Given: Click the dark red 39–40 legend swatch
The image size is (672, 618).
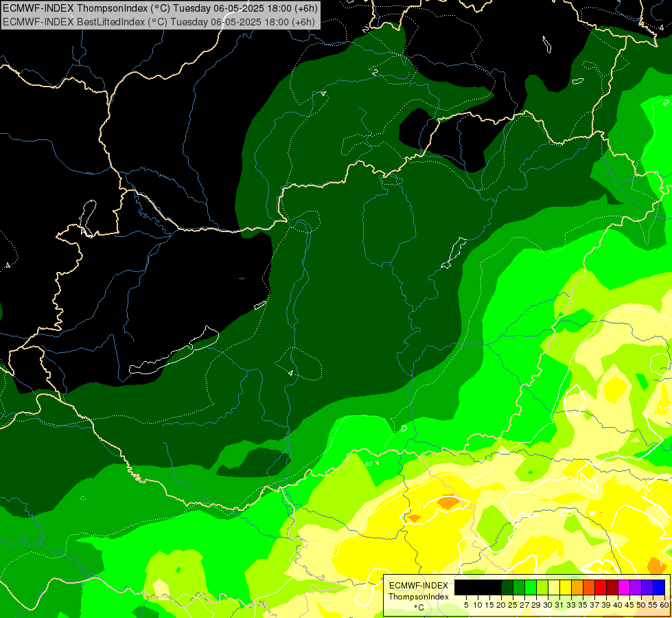Looking at the screenshot, I should click(x=612, y=587).
